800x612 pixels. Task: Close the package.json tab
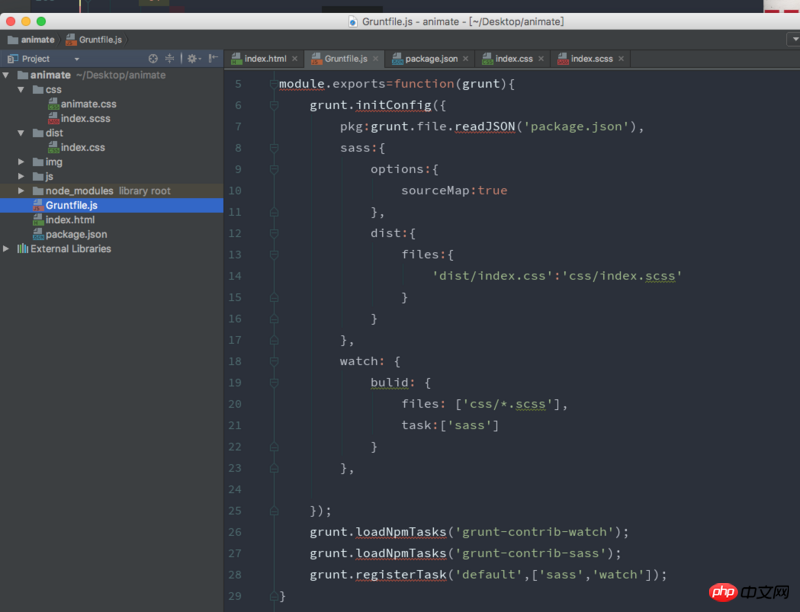pyautogui.click(x=466, y=59)
